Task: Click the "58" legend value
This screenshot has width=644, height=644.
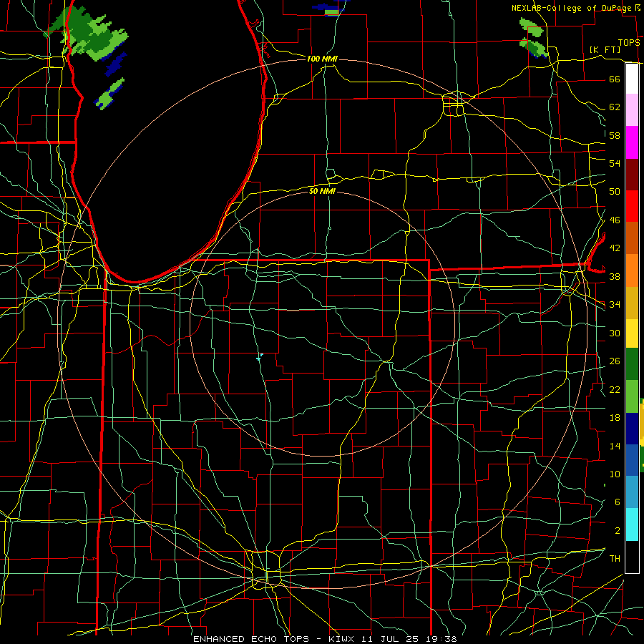Action: pos(615,135)
